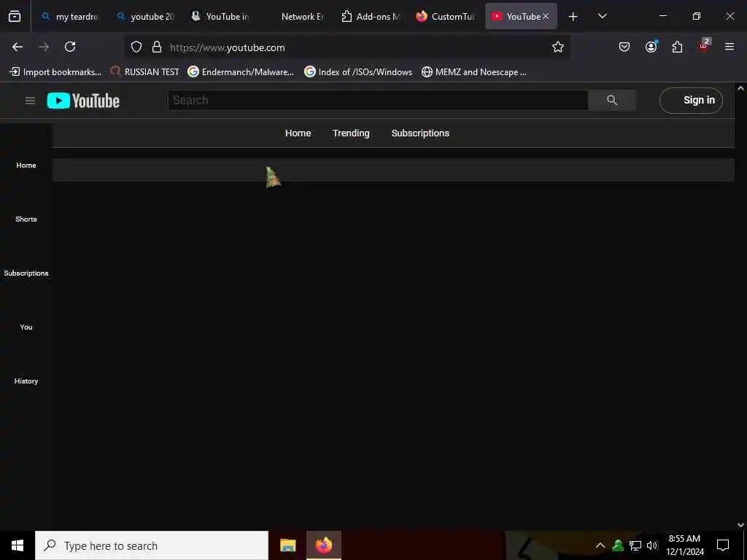Toggle YouTube guide hamburger menu
Image resolution: width=747 pixels, height=560 pixels.
click(30, 101)
